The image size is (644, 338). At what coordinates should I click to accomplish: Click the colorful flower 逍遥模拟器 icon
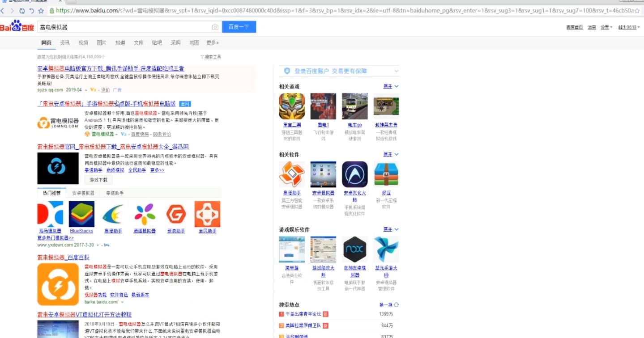click(x=145, y=214)
